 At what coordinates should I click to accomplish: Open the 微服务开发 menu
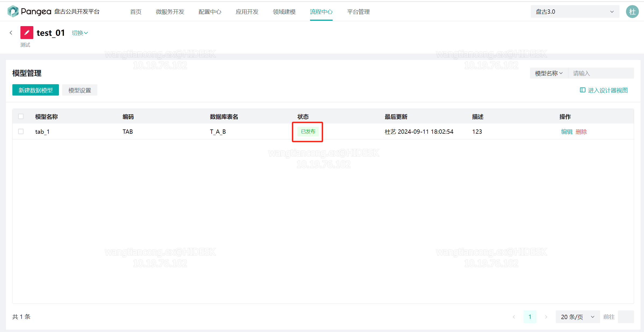170,12
